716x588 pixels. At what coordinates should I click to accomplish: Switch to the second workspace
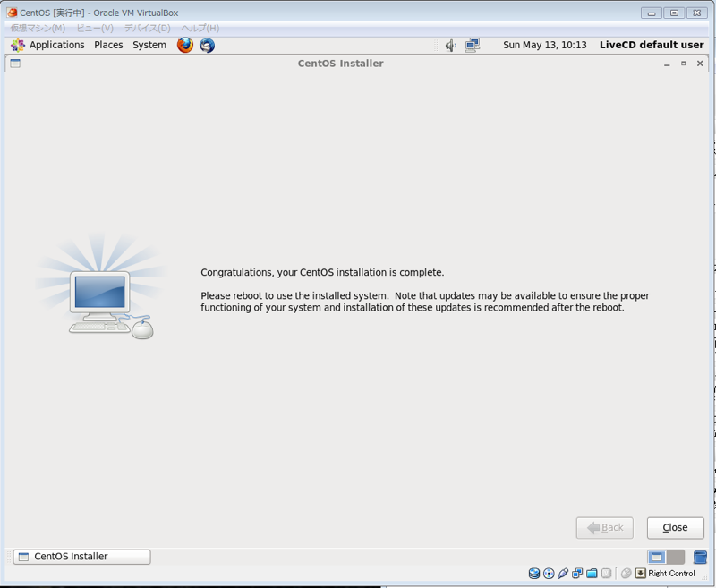click(676, 557)
